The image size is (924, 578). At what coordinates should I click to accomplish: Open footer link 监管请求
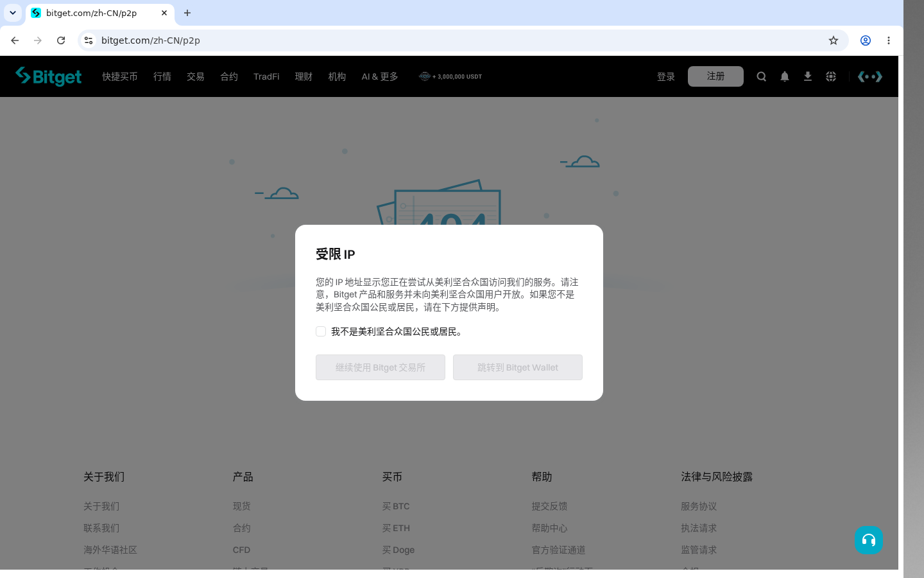click(x=699, y=550)
